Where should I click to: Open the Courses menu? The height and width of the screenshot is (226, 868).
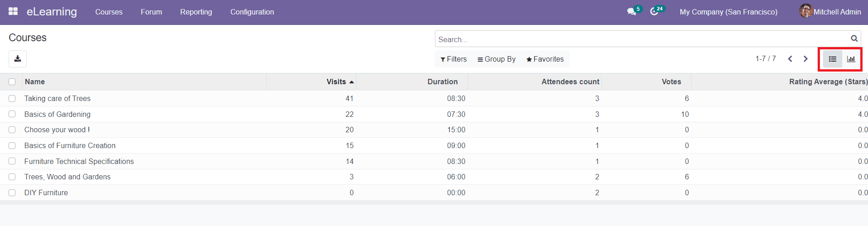click(x=109, y=12)
